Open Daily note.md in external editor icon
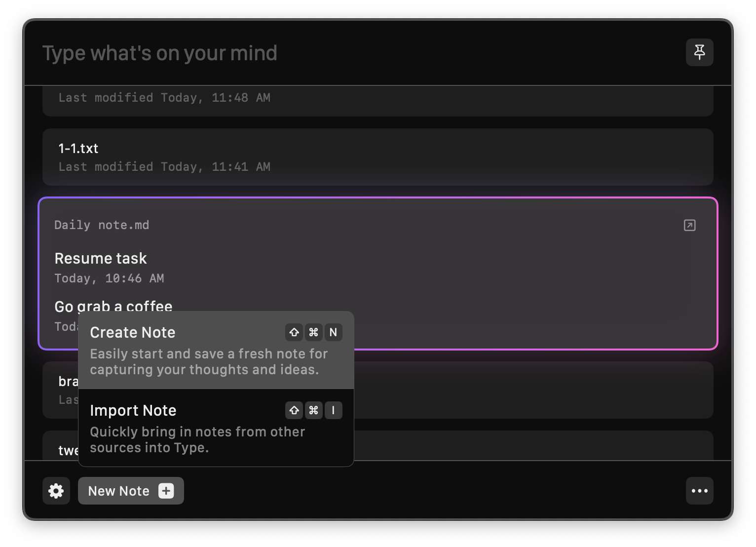This screenshot has width=756, height=547. [x=689, y=225]
